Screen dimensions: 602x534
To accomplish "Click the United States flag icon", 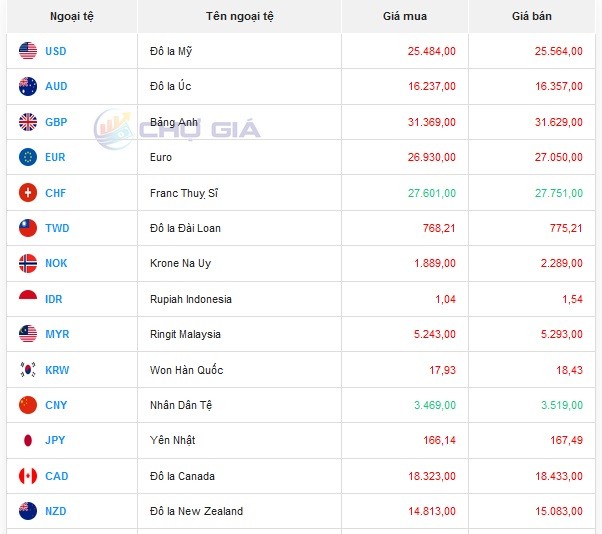I will [x=28, y=51].
